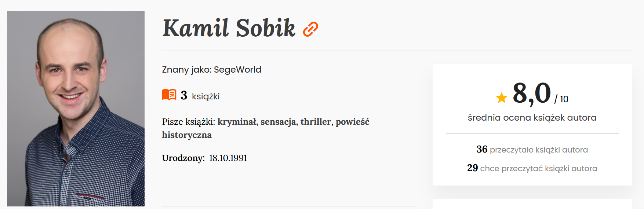The width and height of the screenshot is (644, 209).
Task: Select the thriller genre link
Action: [x=316, y=122]
